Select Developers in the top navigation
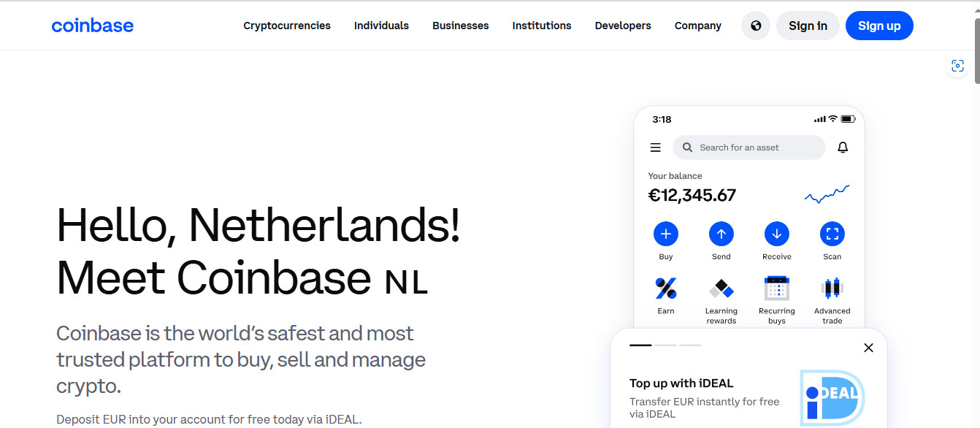Viewport: 980px width, 428px height. (x=622, y=26)
